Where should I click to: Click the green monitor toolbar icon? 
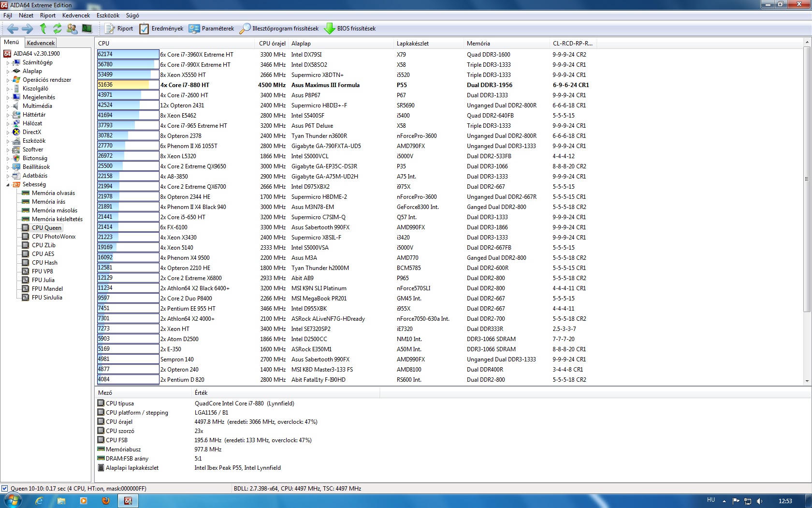point(87,29)
